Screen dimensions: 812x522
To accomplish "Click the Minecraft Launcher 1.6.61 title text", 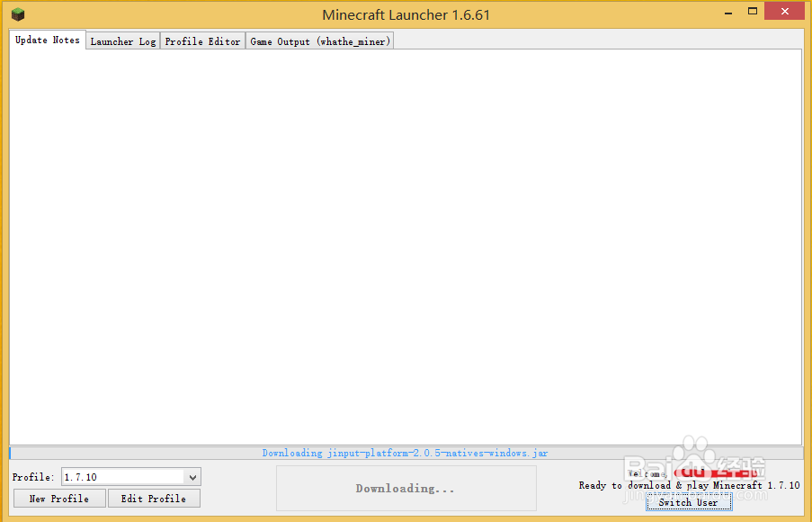I will [x=406, y=14].
